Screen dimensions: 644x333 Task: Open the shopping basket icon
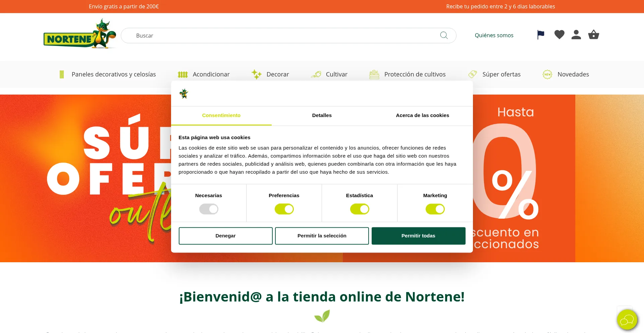click(x=594, y=35)
